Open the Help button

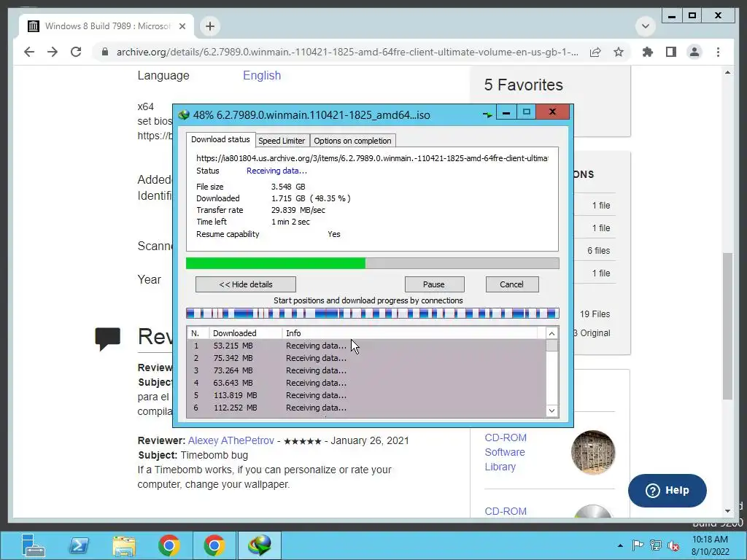667,491
